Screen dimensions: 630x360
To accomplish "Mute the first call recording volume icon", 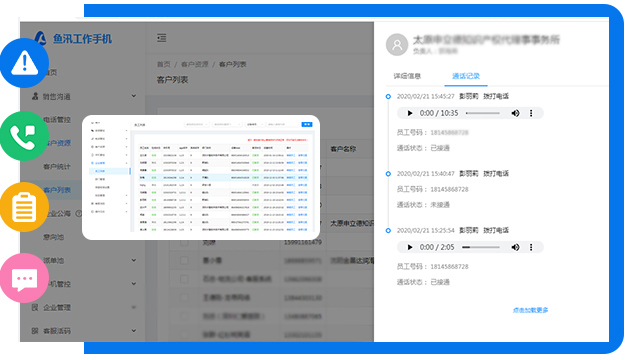I will (x=515, y=113).
